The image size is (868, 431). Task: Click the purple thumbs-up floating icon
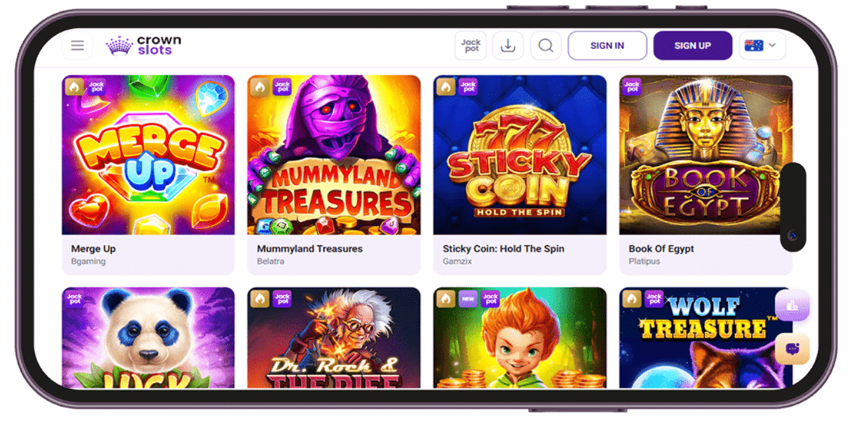tap(792, 305)
